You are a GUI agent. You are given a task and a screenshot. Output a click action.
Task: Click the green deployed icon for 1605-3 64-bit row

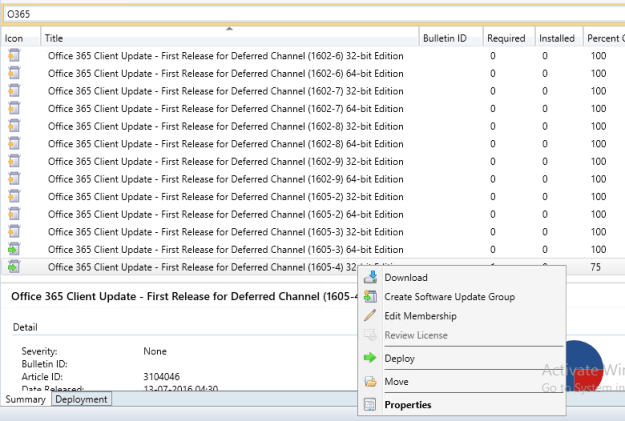14,249
